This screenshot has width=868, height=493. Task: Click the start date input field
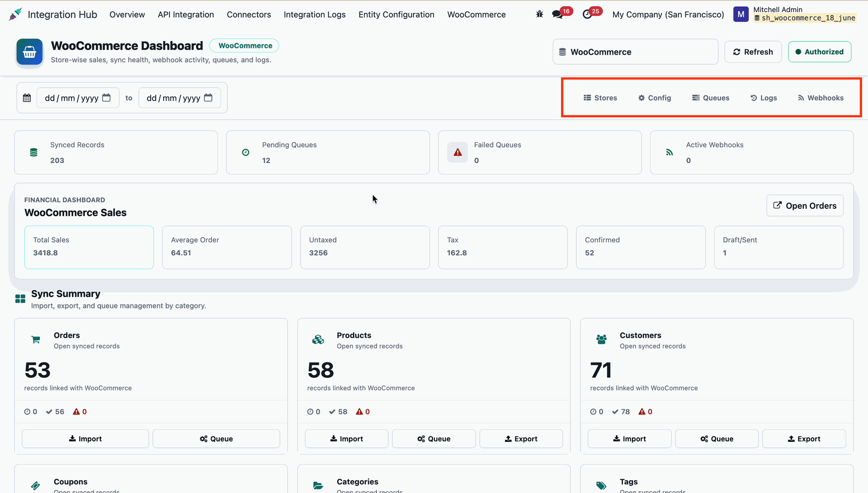coord(78,98)
